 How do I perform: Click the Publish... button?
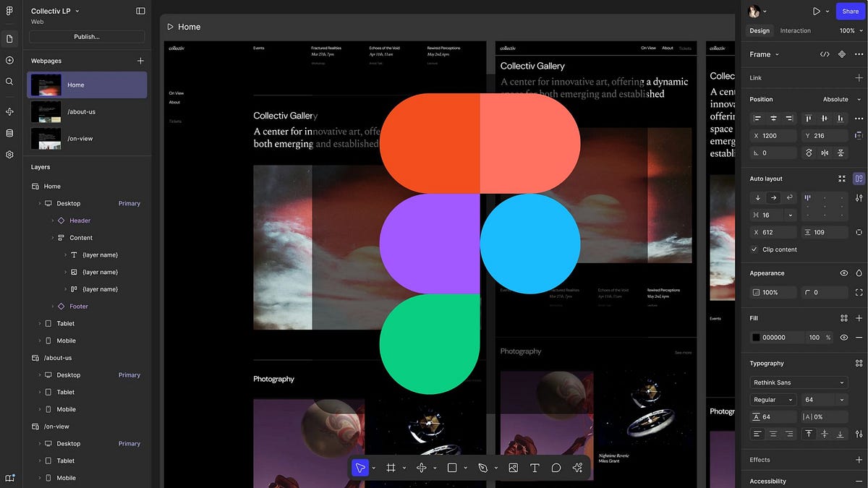pyautogui.click(x=87, y=36)
